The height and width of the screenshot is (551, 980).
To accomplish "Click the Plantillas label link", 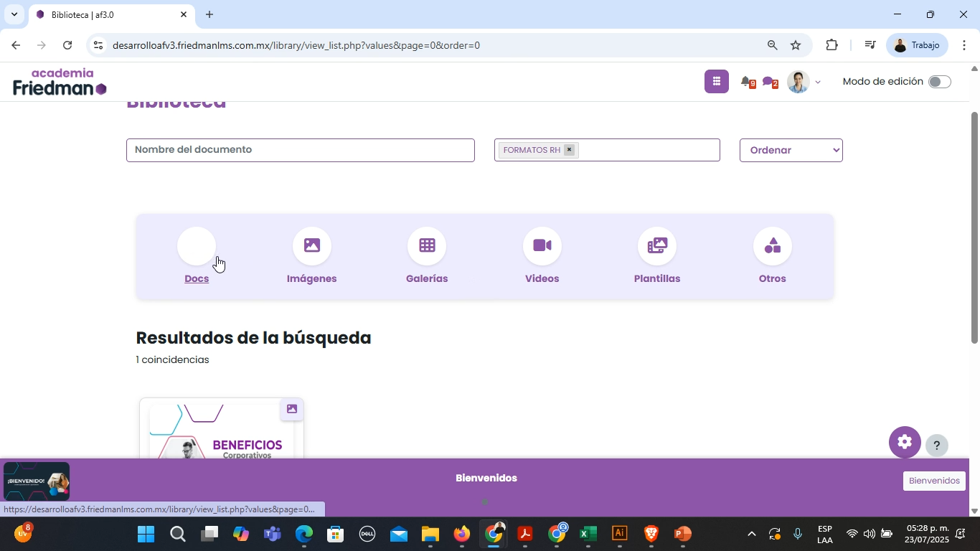I will pyautogui.click(x=657, y=278).
